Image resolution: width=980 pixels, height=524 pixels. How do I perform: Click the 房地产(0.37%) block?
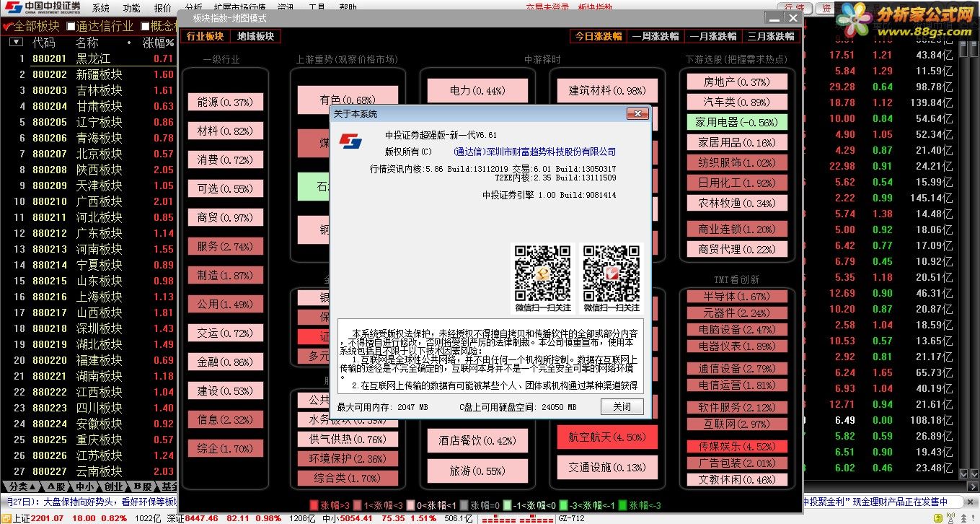tap(736, 82)
